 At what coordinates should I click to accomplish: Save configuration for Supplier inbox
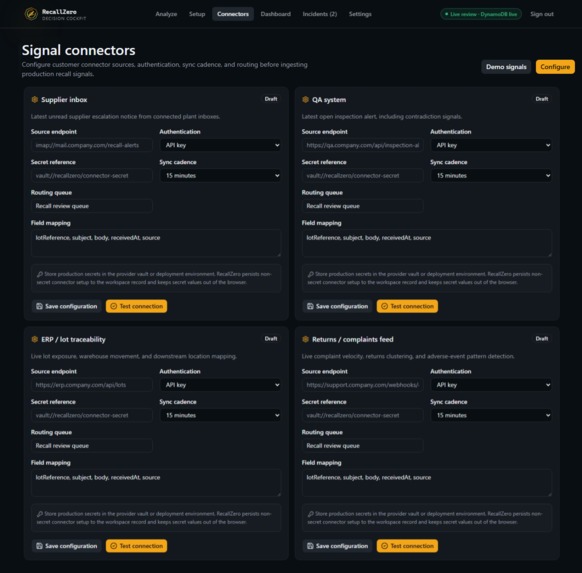tap(66, 306)
